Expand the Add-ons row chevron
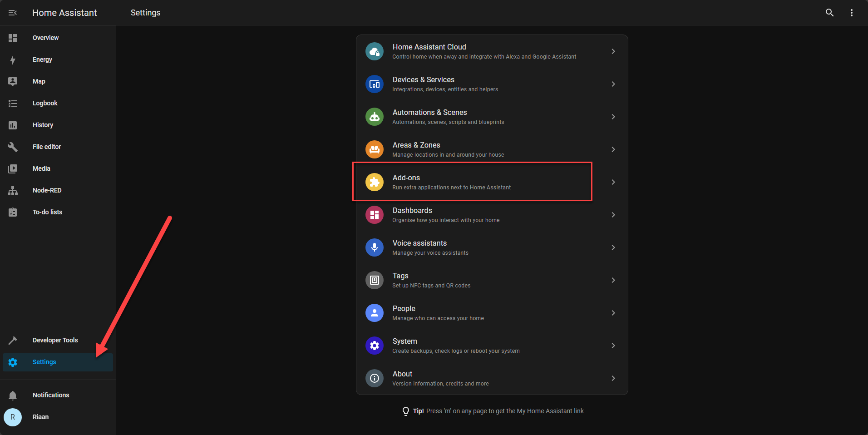This screenshot has height=435, width=868. coord(613,182)
